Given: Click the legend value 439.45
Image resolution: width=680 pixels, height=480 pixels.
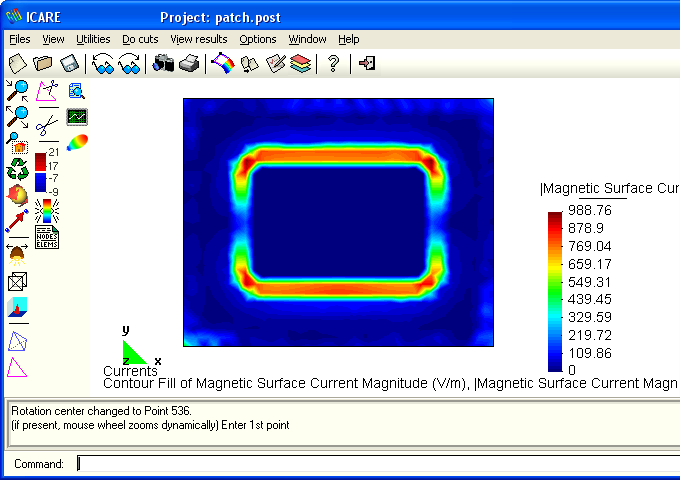Looking at the screenshot, I should pos(589,299).
